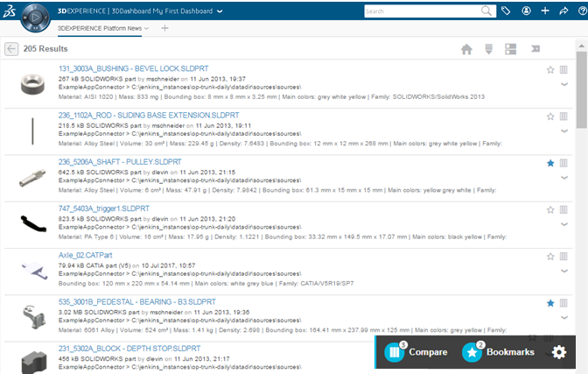Click the depth stop block thumbnail
588x374 pixels.
pos(34,363)
